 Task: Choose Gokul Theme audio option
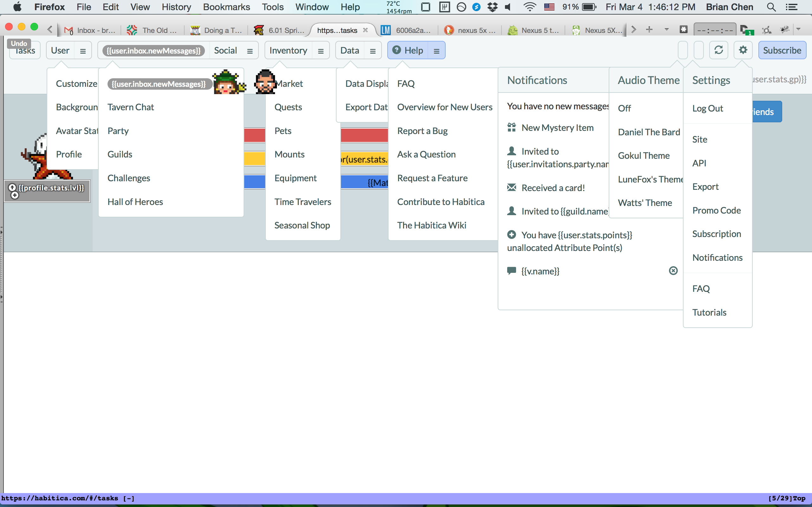(x=643, y=156)
